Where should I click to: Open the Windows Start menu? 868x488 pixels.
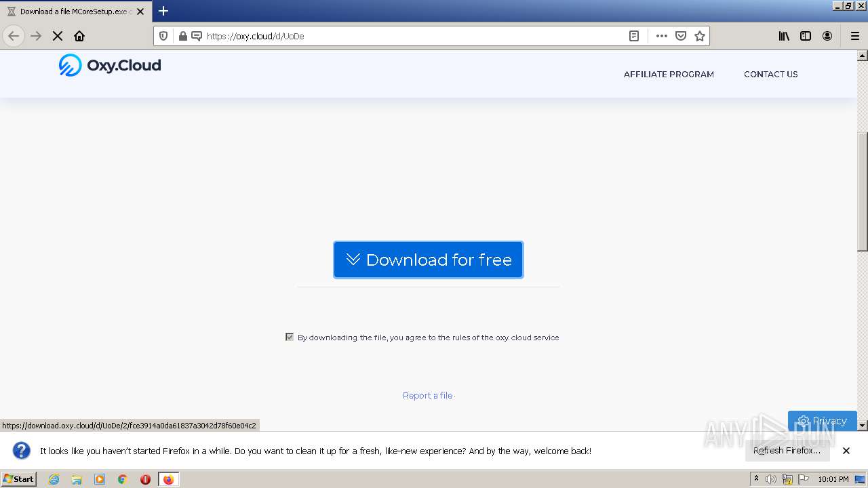tap(19, 479)
